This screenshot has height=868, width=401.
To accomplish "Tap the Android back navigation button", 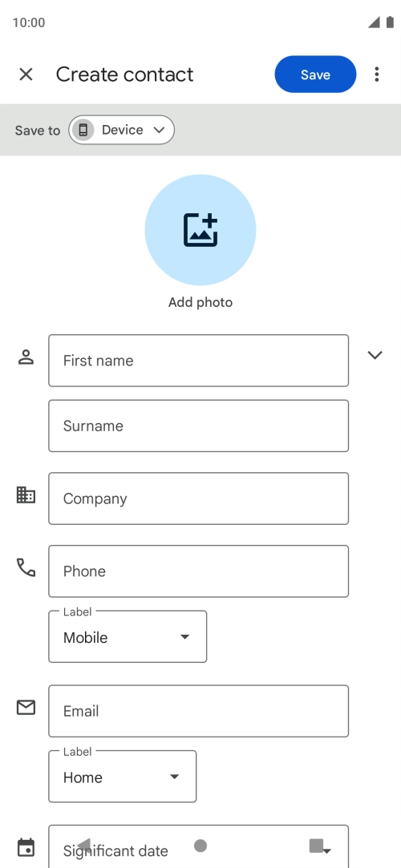I will pos(84,846).
